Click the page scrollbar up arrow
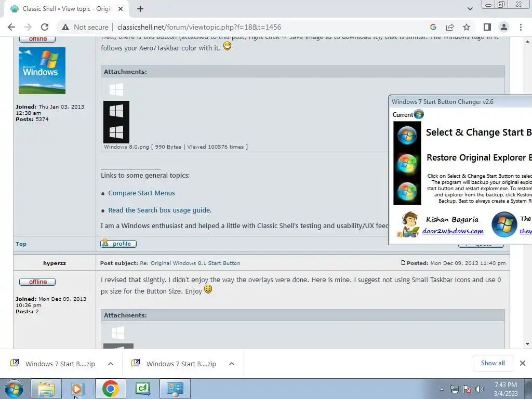This screenshot has height=399, width=532. tap(528, 42)
